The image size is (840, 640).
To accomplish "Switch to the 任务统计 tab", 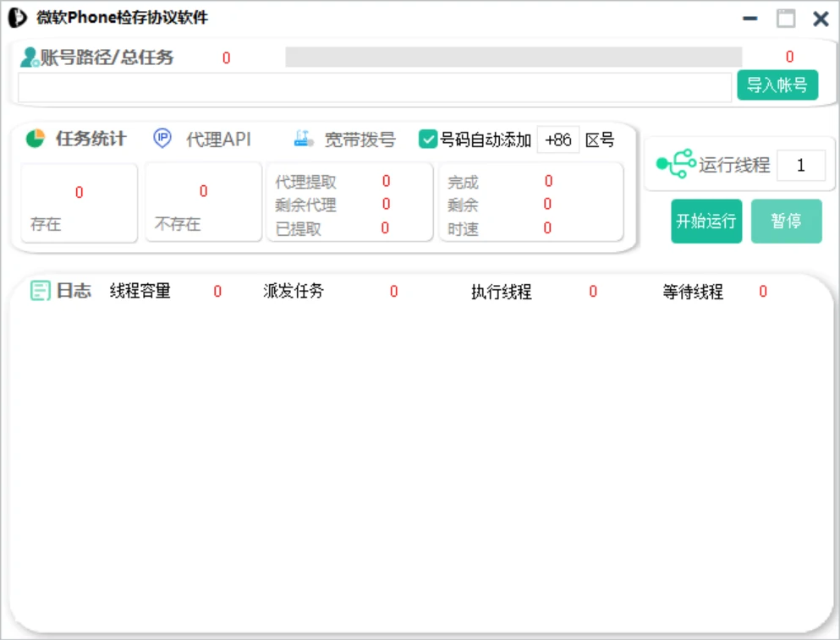I will pyautogui.click(x=91, y=139).
